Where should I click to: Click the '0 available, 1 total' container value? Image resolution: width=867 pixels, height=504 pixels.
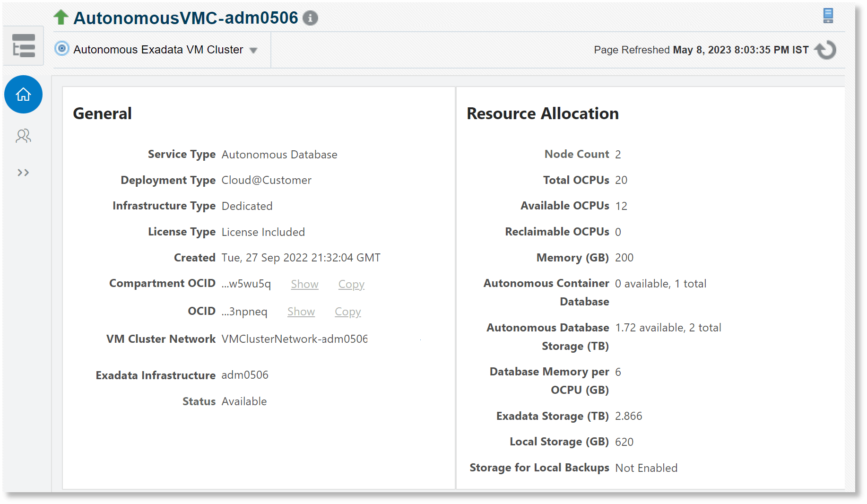point(660,284)
